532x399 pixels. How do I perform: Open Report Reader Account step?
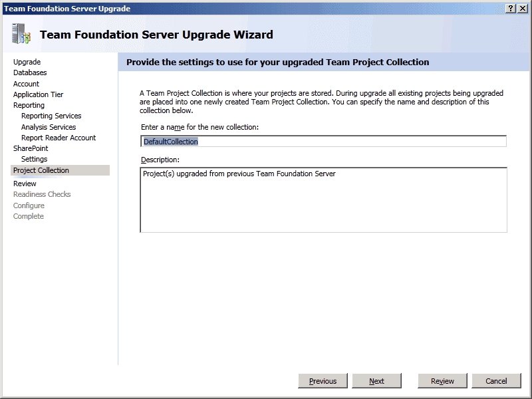[x=59, y=138]
